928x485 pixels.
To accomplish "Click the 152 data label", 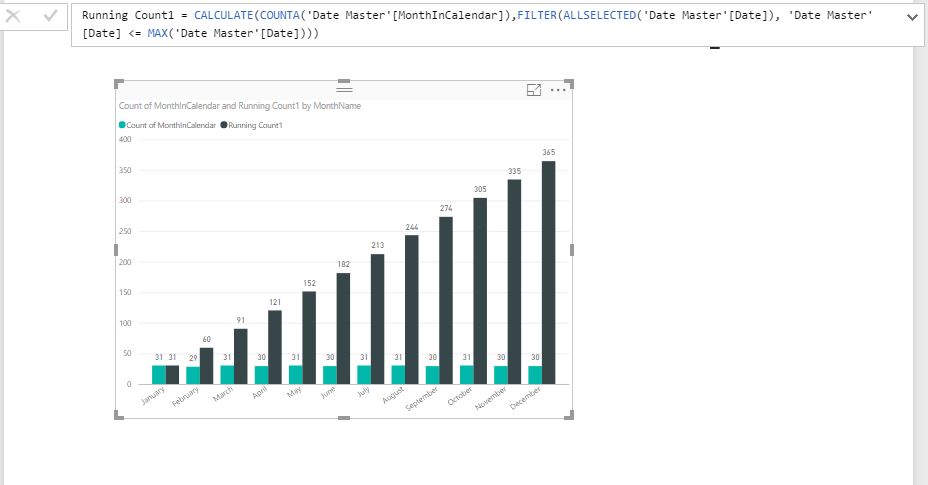I will coord(309,283).
